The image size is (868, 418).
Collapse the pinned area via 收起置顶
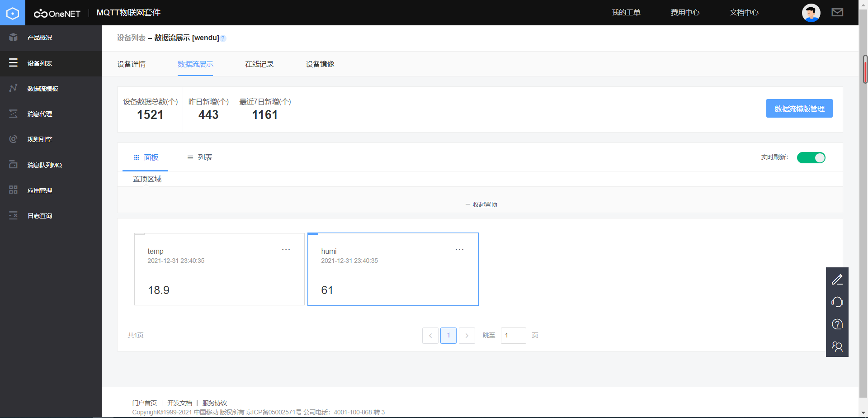[481, 204]
